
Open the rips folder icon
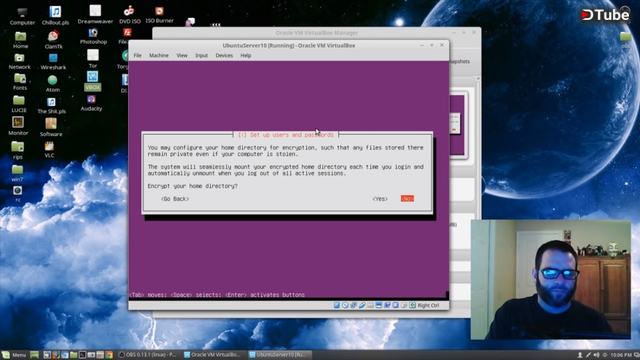[18, 150]
